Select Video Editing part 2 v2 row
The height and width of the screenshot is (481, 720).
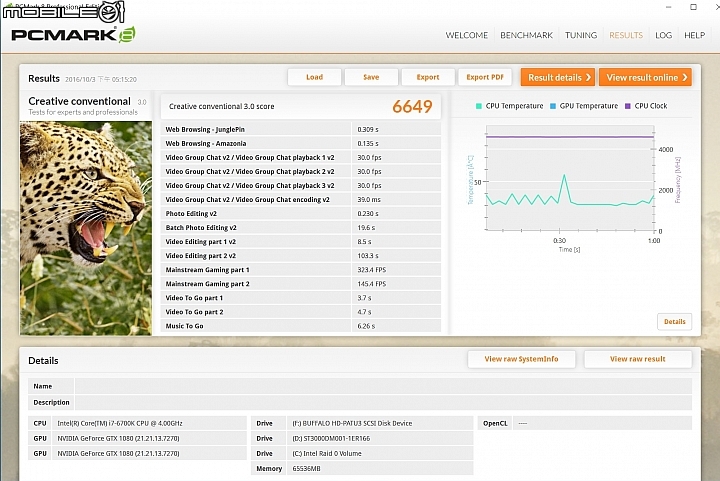point(301,256)
